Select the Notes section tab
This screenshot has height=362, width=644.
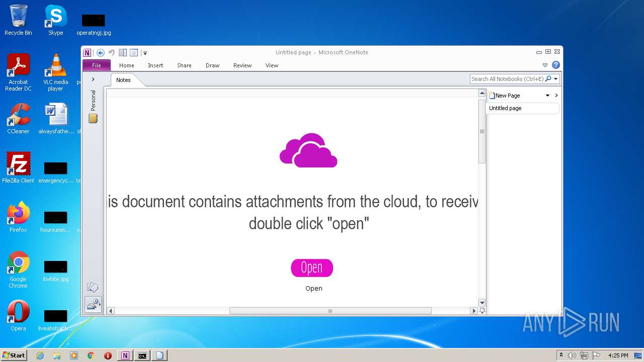tap(123, 80)
